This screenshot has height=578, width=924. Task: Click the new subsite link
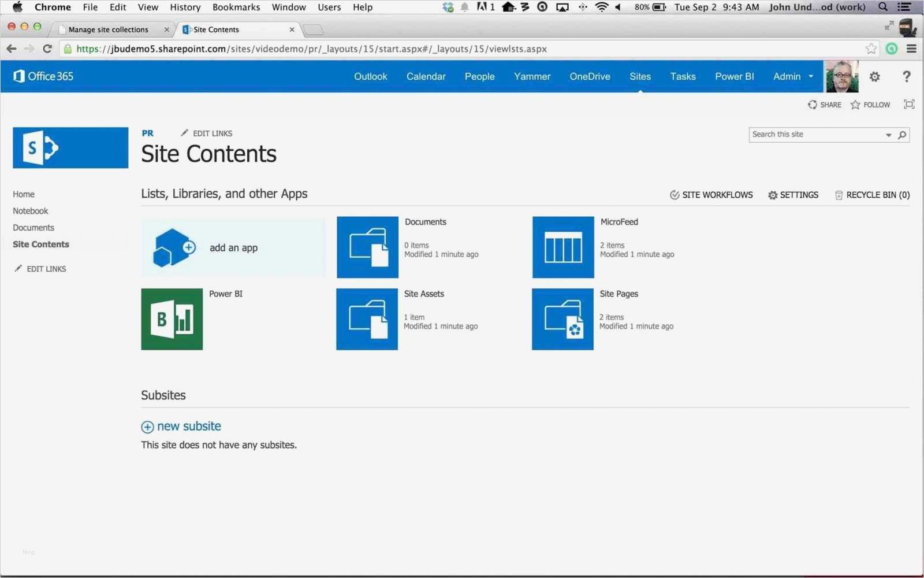pos(188,427)
